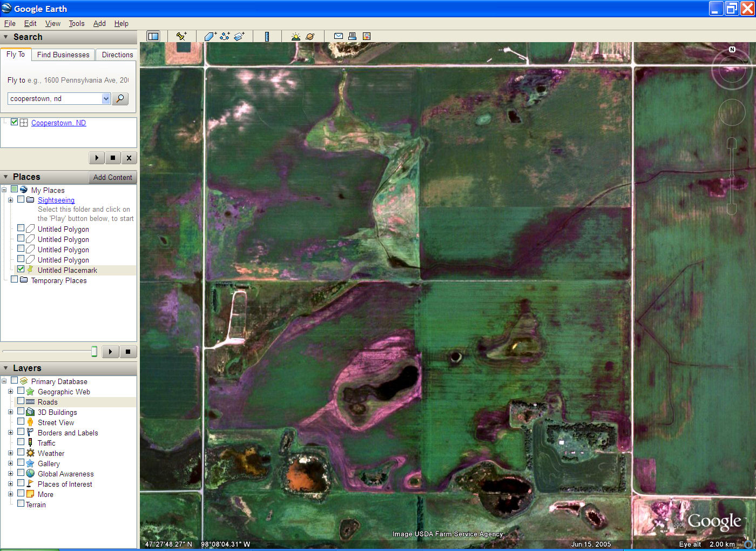Enable the Roads layer checkbox
The width and height of the screenshot is (756, 551).
click(x=21, y=401)
